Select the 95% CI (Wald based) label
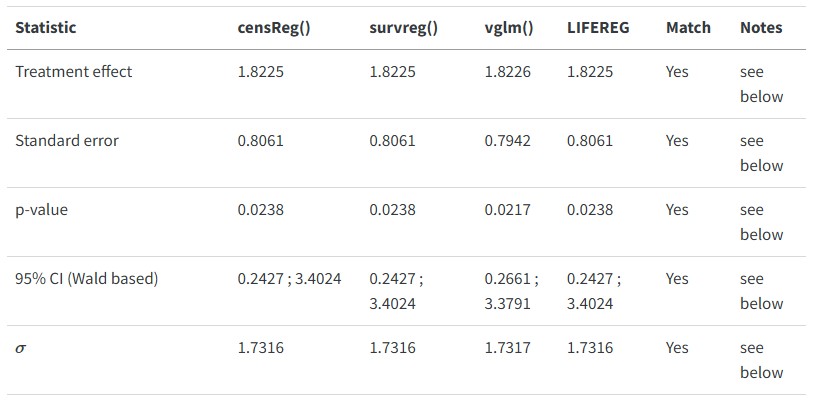814x401 pixels. (x=87, y=279)
